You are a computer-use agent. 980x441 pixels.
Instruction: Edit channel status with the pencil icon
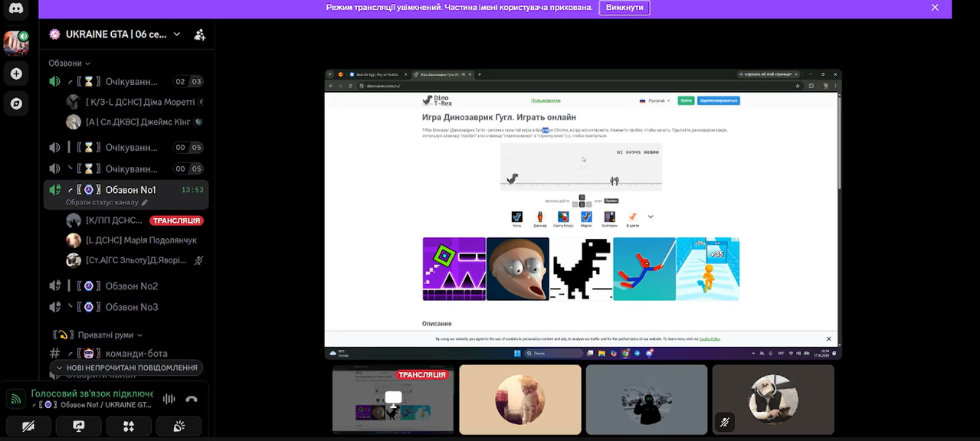pyautogui.click(x=145, y=202)
